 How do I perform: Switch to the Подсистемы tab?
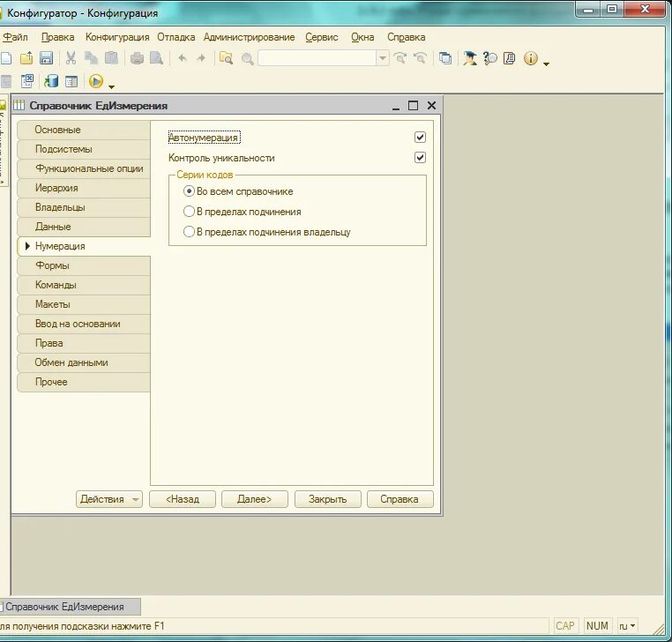[84, 149]
